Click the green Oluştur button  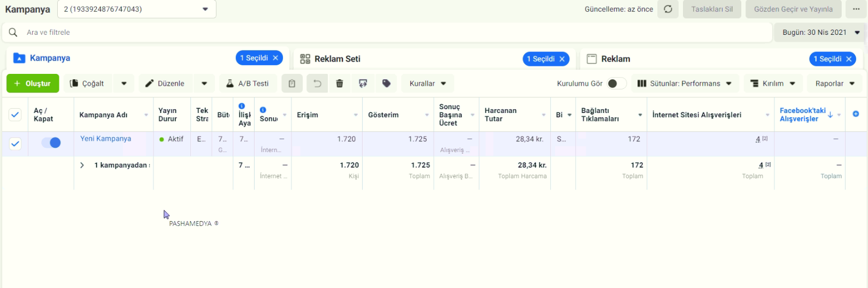33,84
